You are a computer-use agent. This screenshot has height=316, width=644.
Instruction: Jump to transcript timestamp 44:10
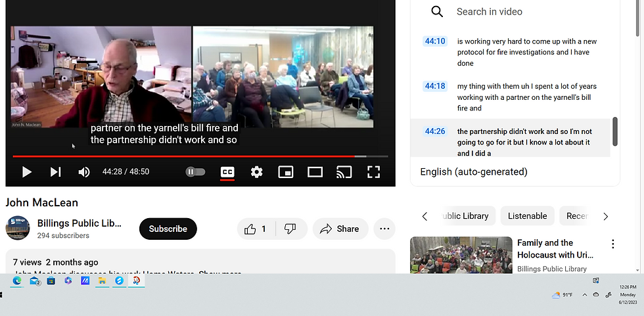(435, 41)
